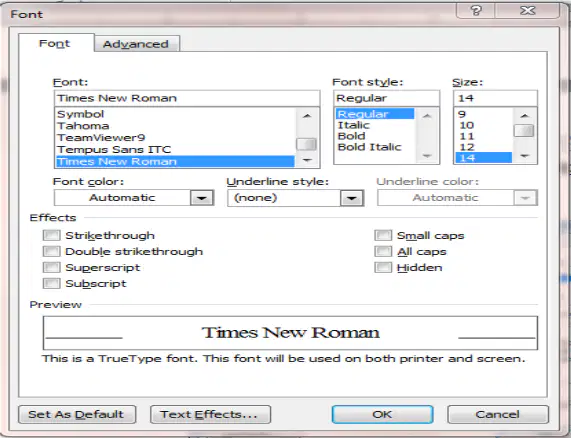Select size 9 in size list

pyautogui.click(x=484, y=114)
